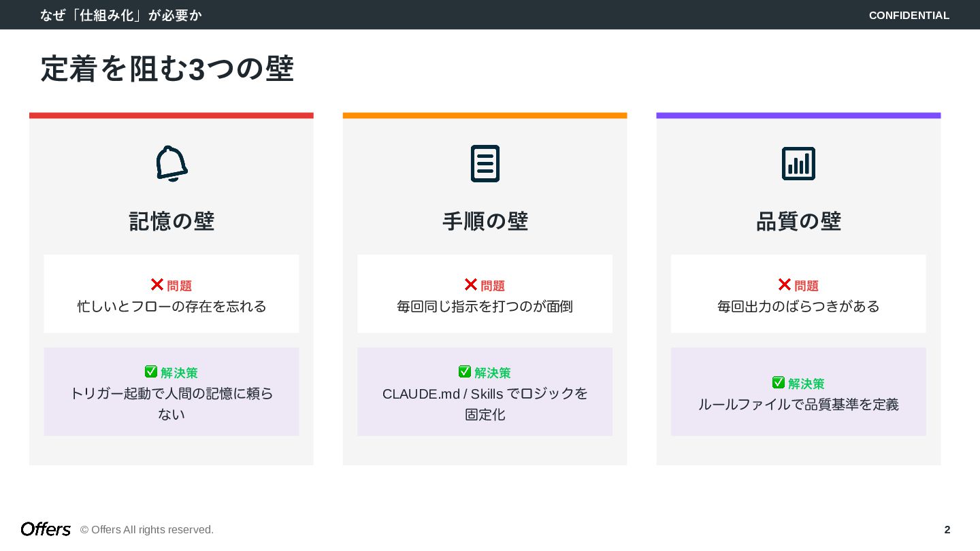Image resolution: width=980 pixels, height=551 pixels.
Task: Click the Offers logo in the footer
Action: pyautogui.click(x=46, y=529)
